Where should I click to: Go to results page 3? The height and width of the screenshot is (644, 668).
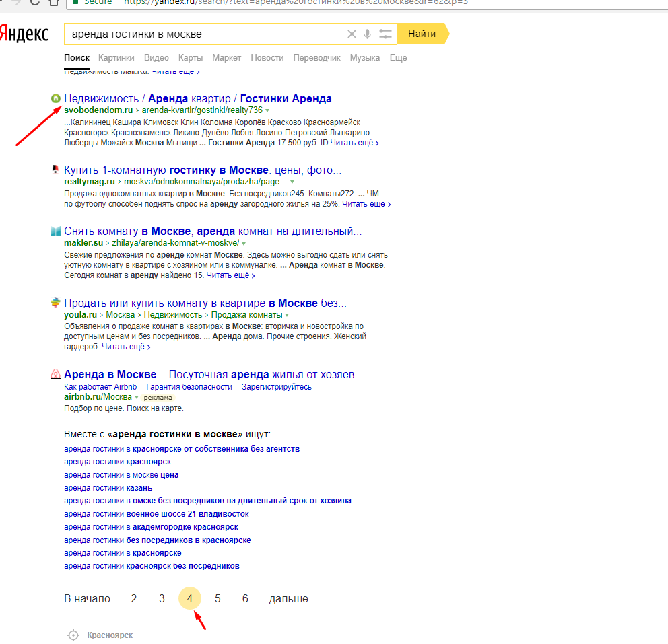click(162, 598)
